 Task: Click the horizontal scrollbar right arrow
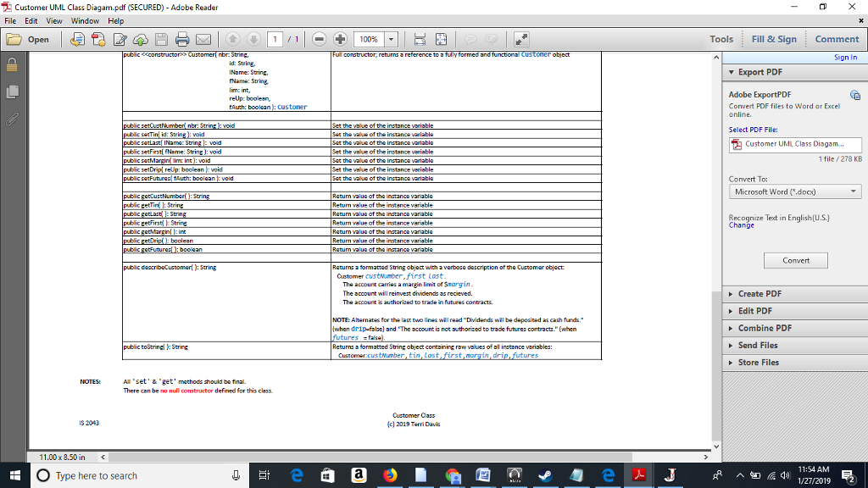click(x=706, y=457)
